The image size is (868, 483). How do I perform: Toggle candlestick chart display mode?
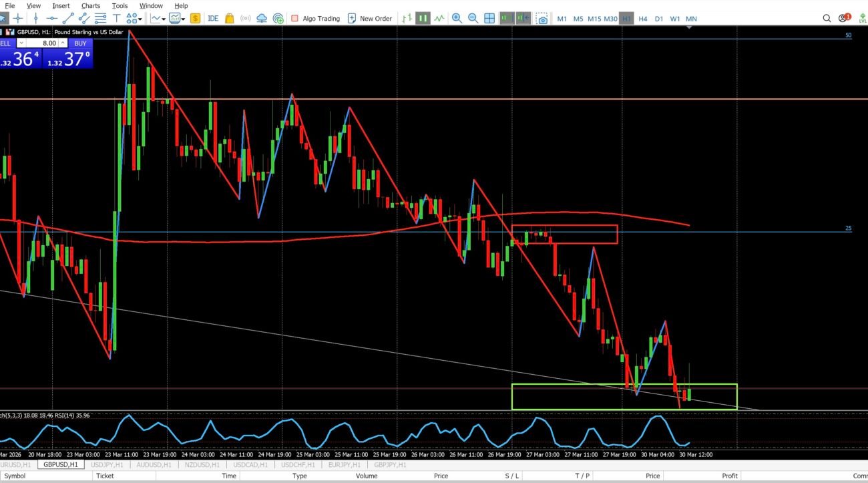[423, 19]
